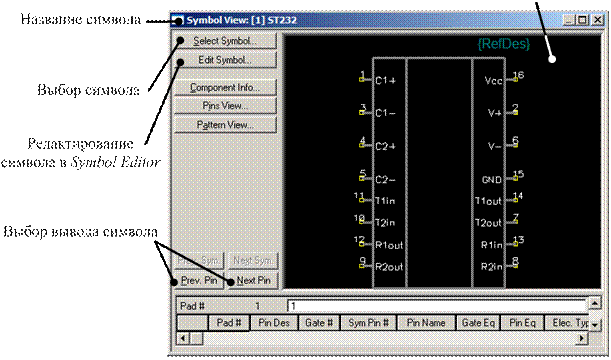Go to previous pin with Prev. Pin
The width and height of the screenshot is (611, 360).
(x=199, y=280)
